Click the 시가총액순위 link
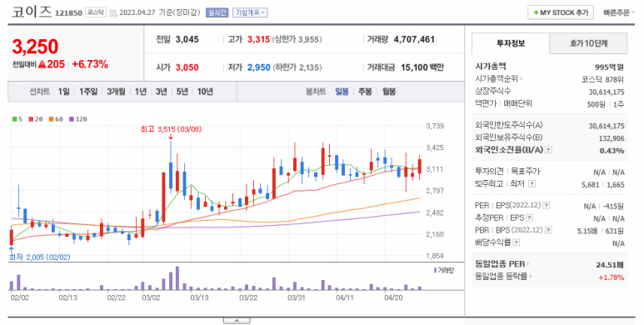The width and height of the screenshot is (644, 325). click(498, 79)
